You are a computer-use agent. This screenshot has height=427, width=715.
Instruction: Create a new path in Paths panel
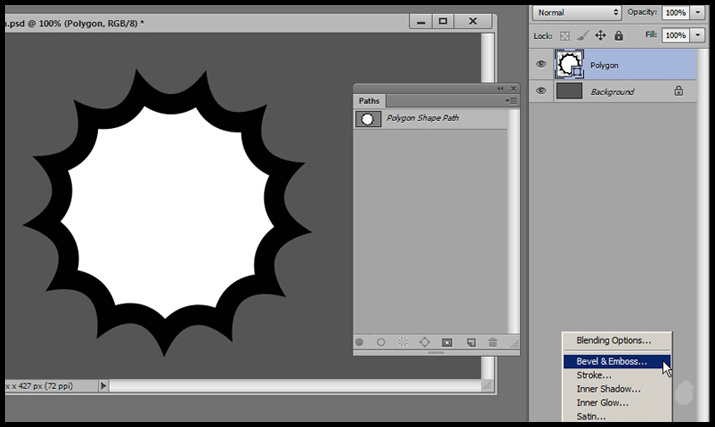[x=470, y=342]
